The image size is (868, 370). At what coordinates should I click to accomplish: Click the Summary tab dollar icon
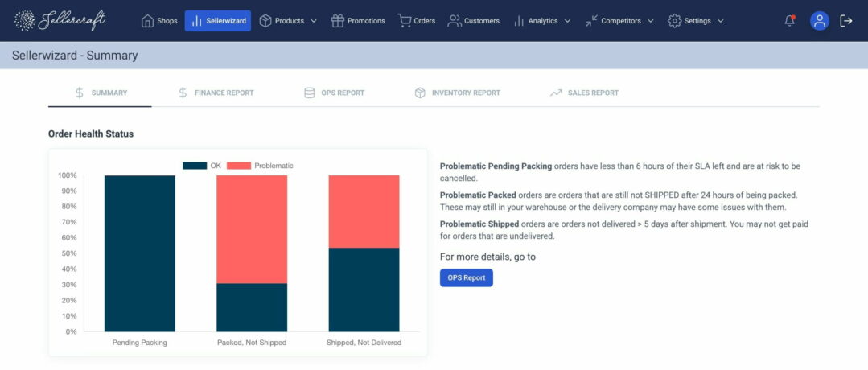pyautogui.click(x=80, y=92)
